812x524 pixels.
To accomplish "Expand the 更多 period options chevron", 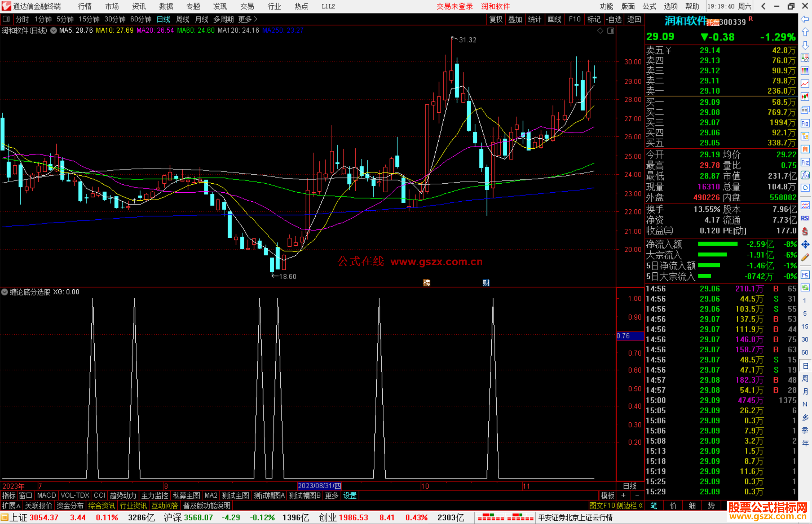I will 256,19.
